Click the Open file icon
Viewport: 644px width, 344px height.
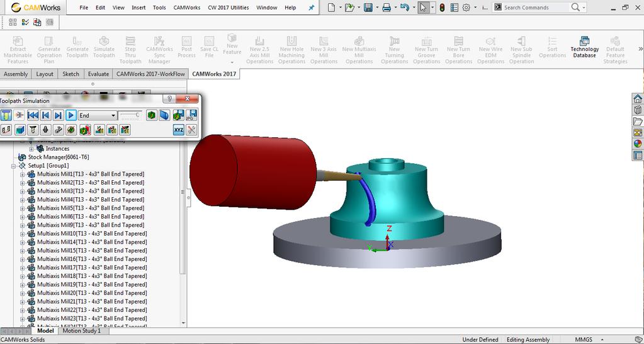coord(349,8)
